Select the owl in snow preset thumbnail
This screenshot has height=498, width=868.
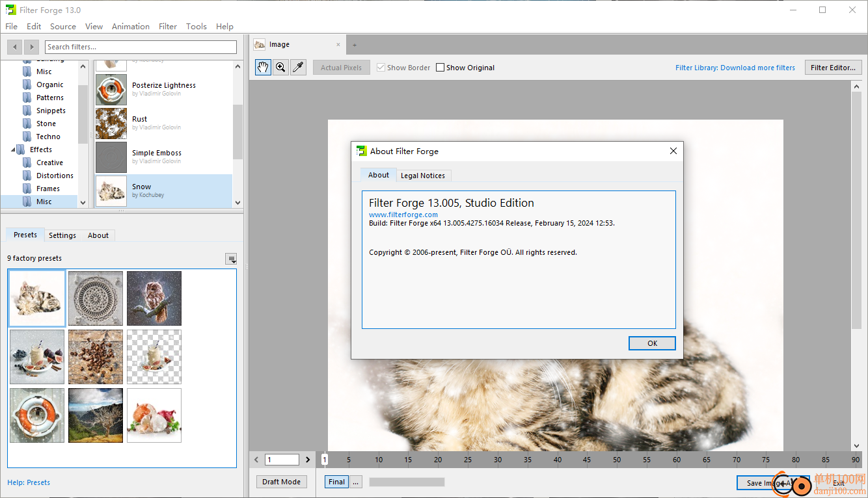(154, 298)
